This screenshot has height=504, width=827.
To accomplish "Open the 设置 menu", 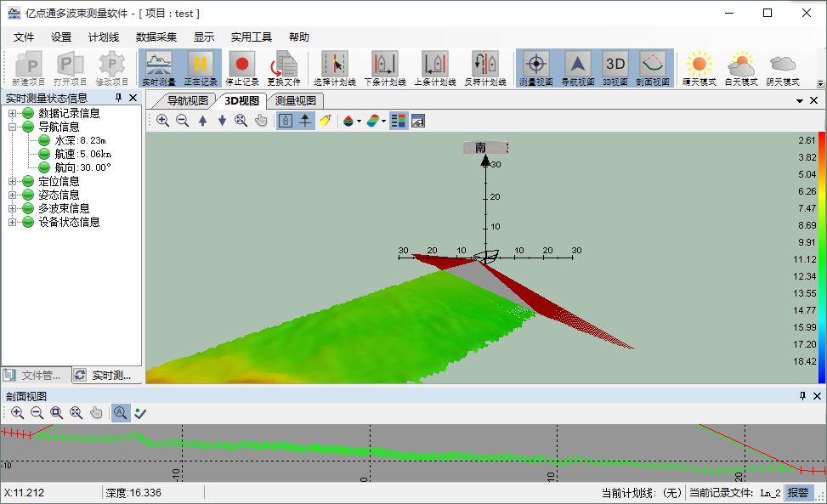I will pos(61,37).
